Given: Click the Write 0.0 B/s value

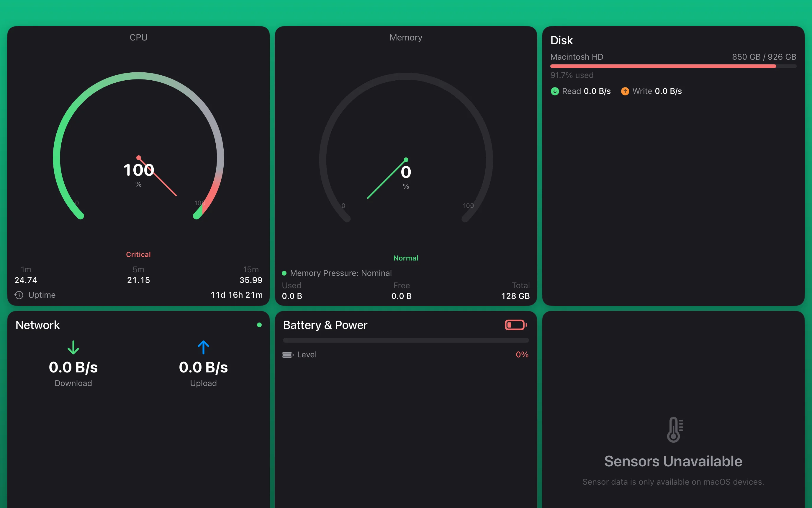Looking at the screenshot, I should pyautogui.click(x=668, y=91).
